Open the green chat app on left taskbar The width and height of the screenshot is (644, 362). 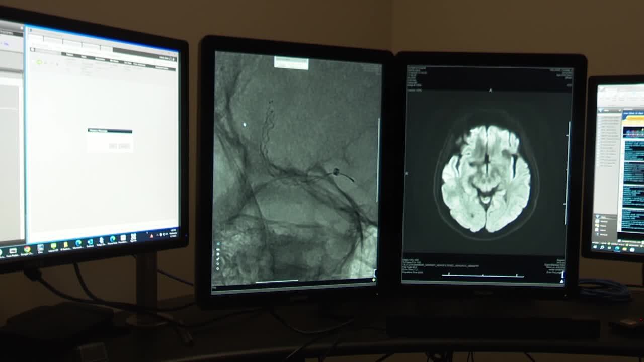[x=53, y=246]
